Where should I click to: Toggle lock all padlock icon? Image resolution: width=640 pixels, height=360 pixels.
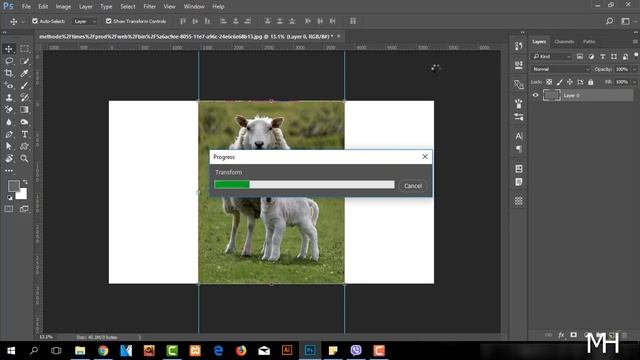click(591, 82)
